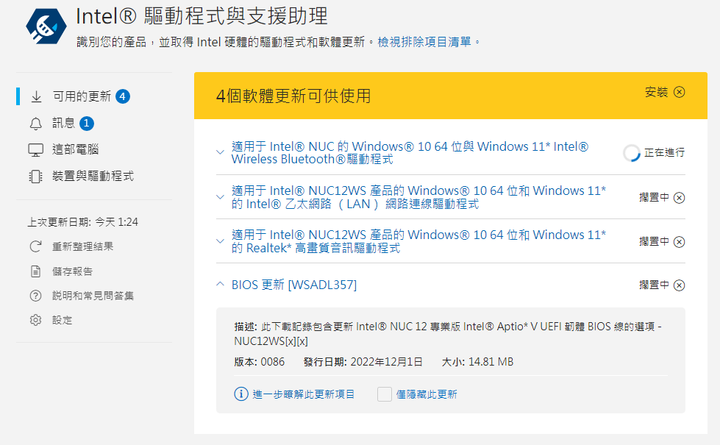Click the spinning progress indicator beside 正在進行
Viewport: 720px width, 445px height.
(631, 153)
